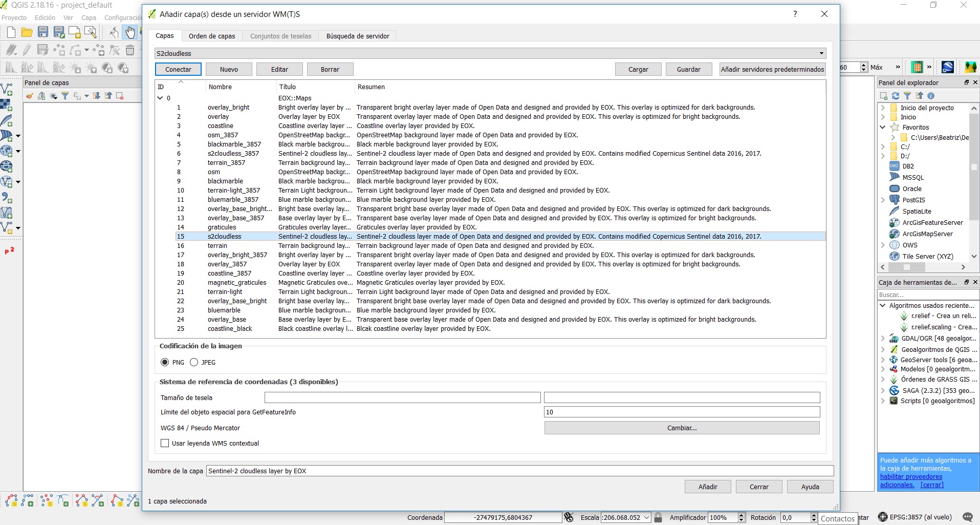Switch to Búsqueda de servidor tab
This screenshot has height=525, width=980.
click(x=358, y=36)
